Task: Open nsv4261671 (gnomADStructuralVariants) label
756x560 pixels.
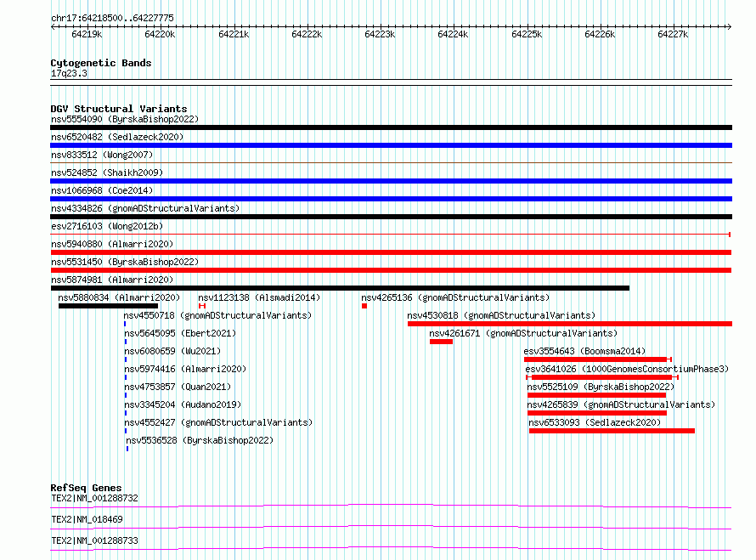Action: tap(523, 333)
